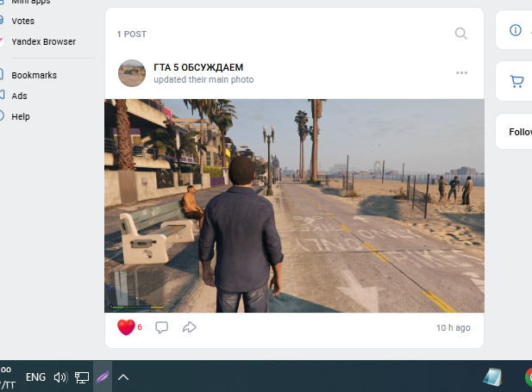Open the information icon panel

516,30
